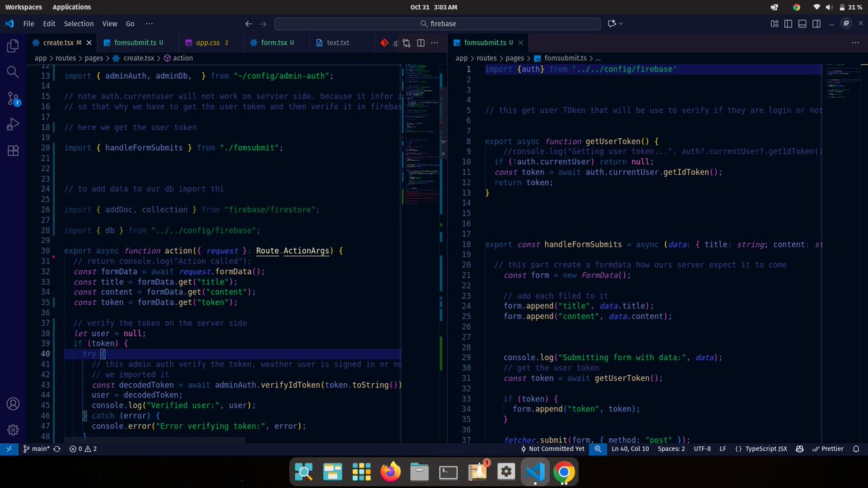
Task: Split the editor using the split icon
Action: (x=420, y=43)
